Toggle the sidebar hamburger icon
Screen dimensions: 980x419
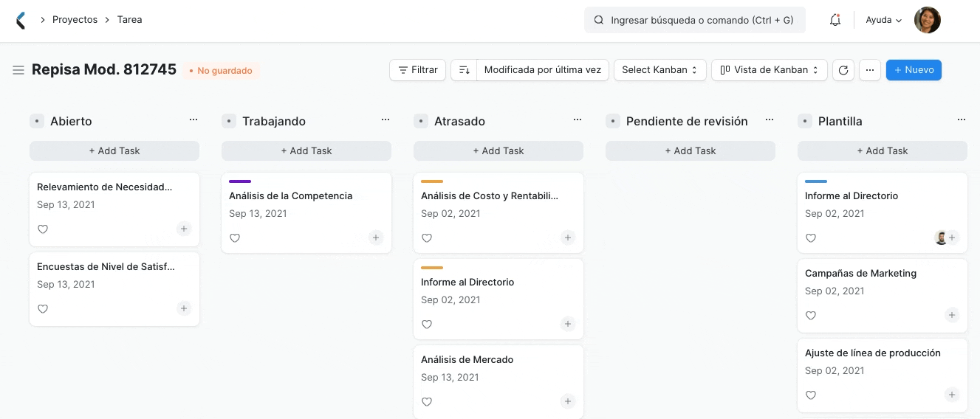click(x=18, y=70)
